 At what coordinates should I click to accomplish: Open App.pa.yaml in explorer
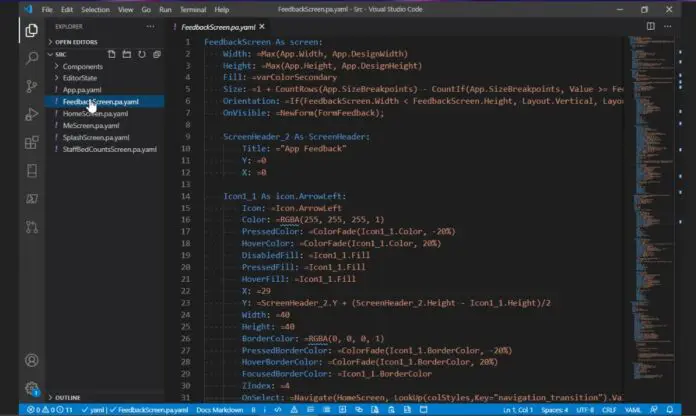pyautogui.click(x=82, y=90)
